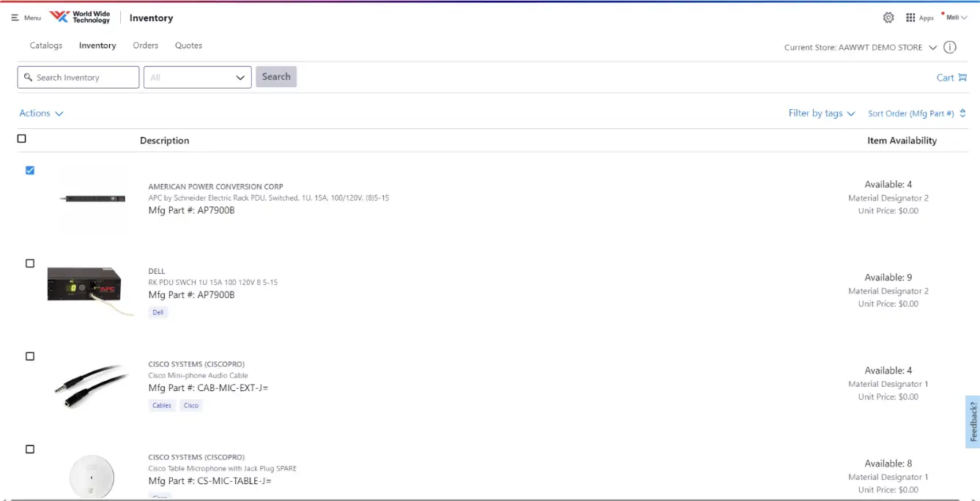Open the Feedback side tab
The width and height of the screenshot is (980, 501).
(973, 422)
